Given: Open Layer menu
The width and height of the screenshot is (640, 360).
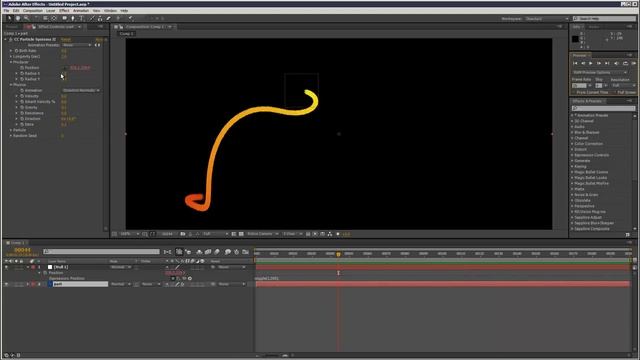Looking at the screenshot, I should 51,11.
